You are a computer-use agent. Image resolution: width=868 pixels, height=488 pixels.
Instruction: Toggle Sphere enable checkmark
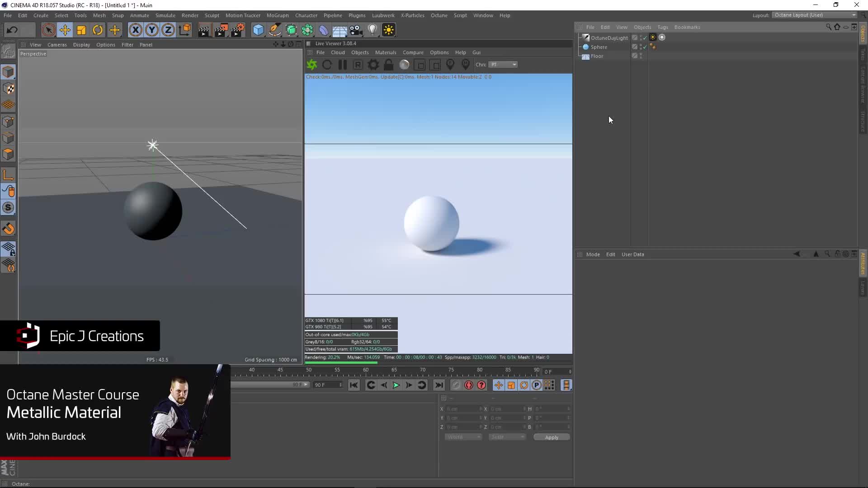tap(645, 47)
